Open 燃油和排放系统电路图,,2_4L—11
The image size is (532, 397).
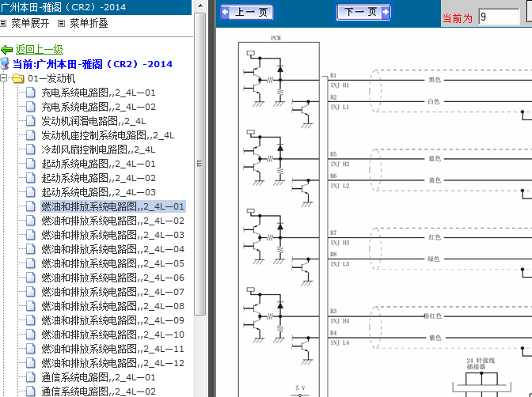tap(113, 349)
